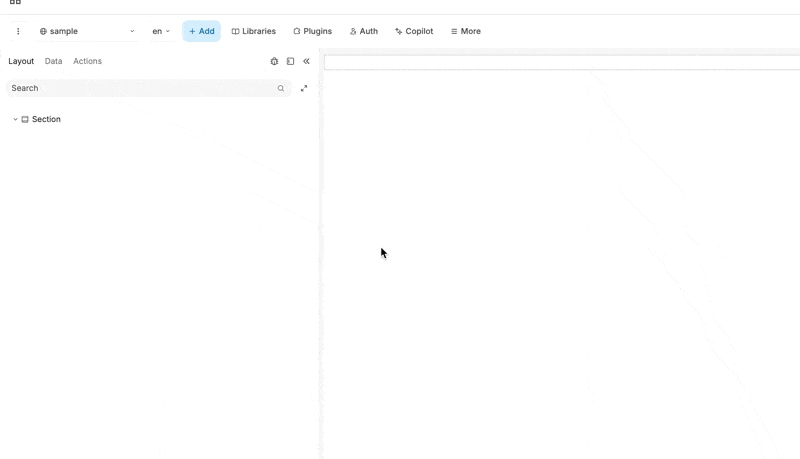Open the en language dropdown
The image size is (800, 459).
[161, 31]
